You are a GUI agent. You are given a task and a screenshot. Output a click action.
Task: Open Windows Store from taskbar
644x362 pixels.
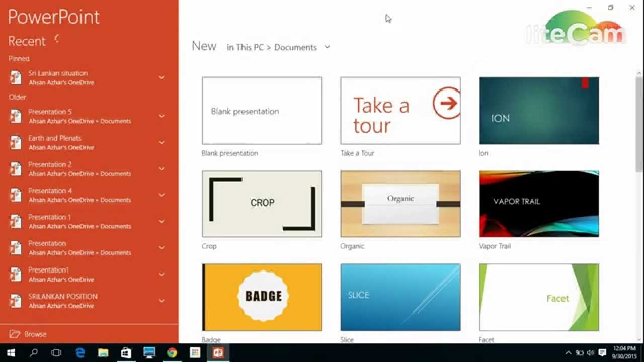126,352
